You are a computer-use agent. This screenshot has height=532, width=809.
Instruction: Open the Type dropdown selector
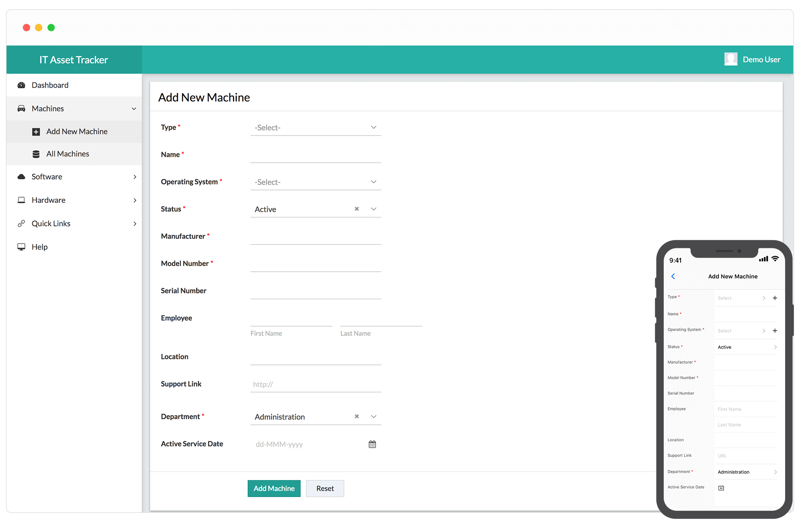(315, 127)
